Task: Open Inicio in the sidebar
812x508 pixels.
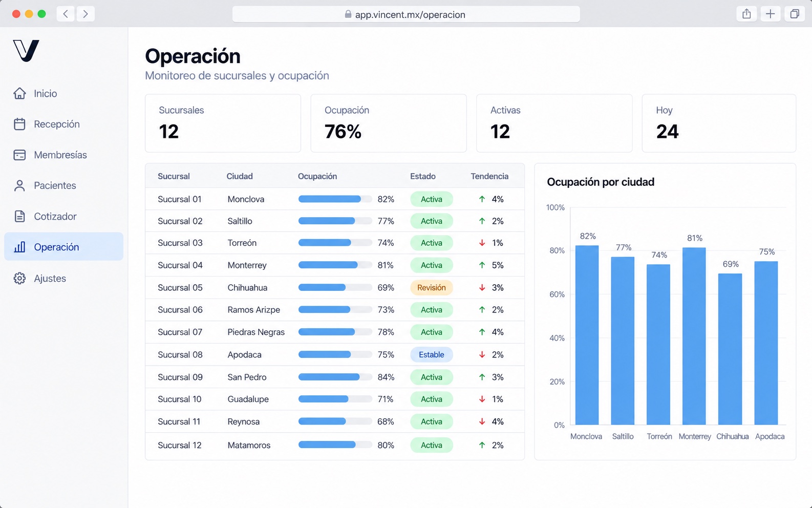Action: tap(63, 93)
